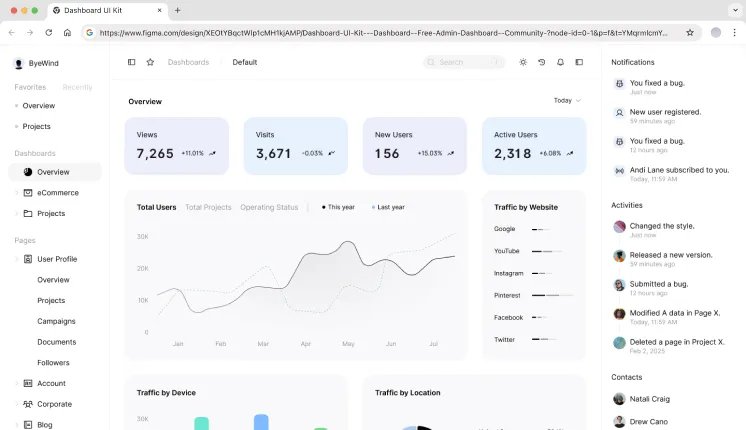This screenshot has width=746, height=430.
Task: Click the Visits card downward trend arrow
Action: pyautogui.click(x=332, y=153)
